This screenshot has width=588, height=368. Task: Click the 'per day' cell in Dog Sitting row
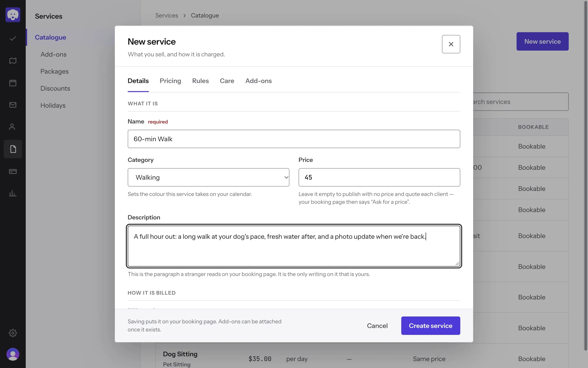[x=297, y=359]
